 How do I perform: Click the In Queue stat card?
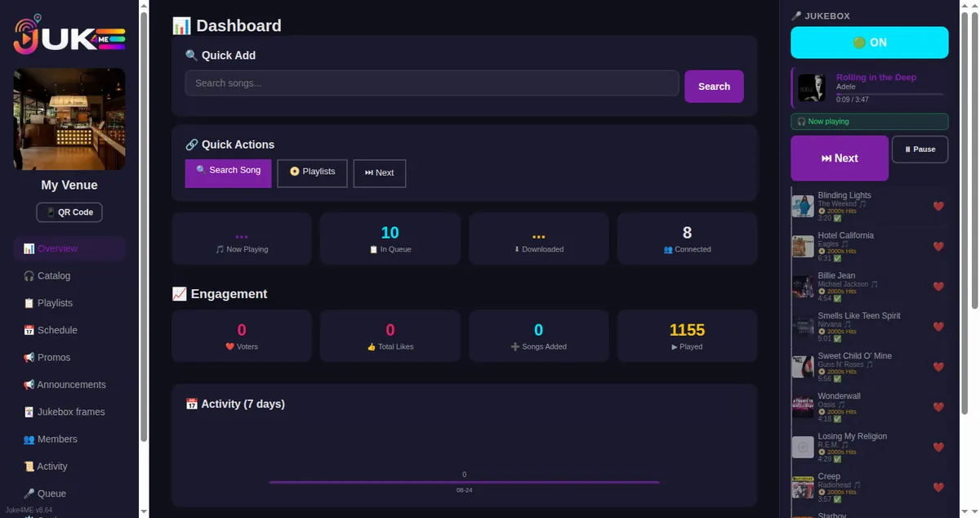tap(390, 239)
